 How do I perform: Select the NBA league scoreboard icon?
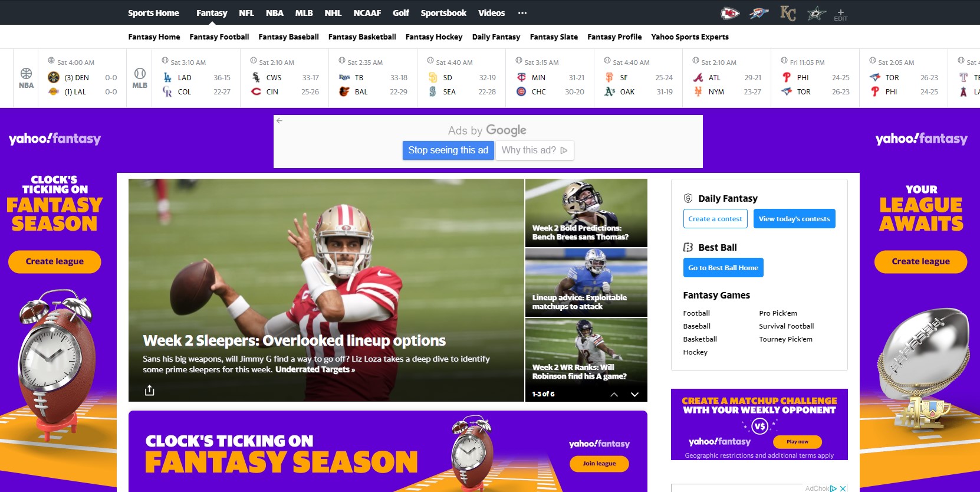(x=26, y=78)
